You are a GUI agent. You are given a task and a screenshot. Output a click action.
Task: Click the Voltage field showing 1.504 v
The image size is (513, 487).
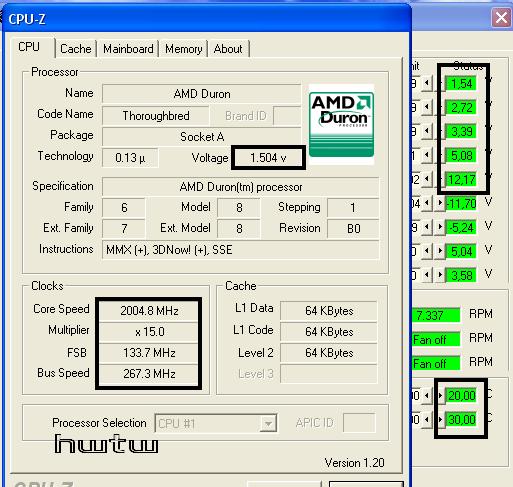coord(268,158)
